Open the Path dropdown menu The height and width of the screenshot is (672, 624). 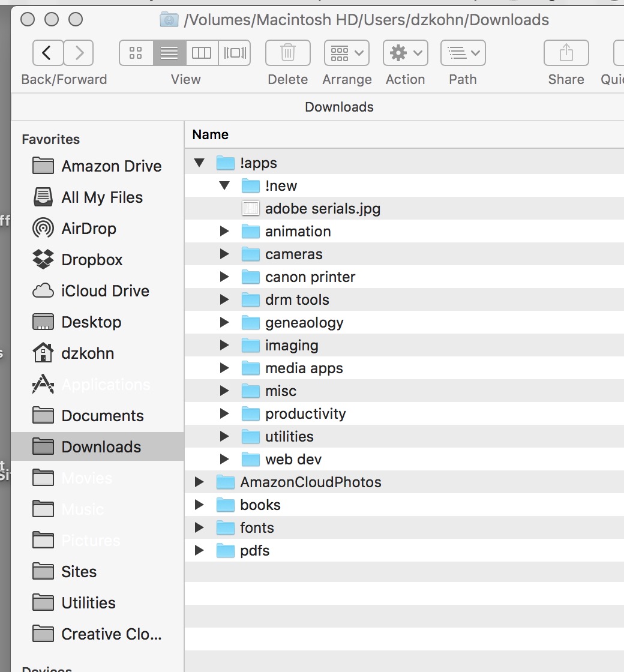click(x=462, y=53)
